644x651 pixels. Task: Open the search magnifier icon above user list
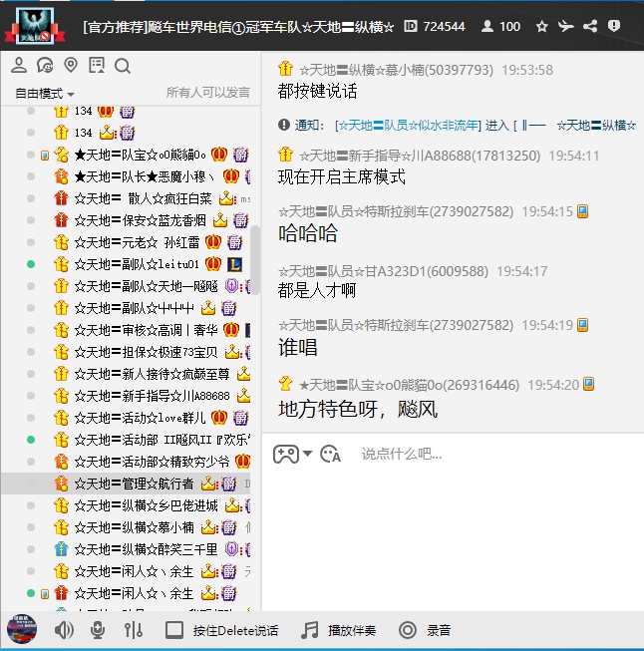[x=123, y=66]
